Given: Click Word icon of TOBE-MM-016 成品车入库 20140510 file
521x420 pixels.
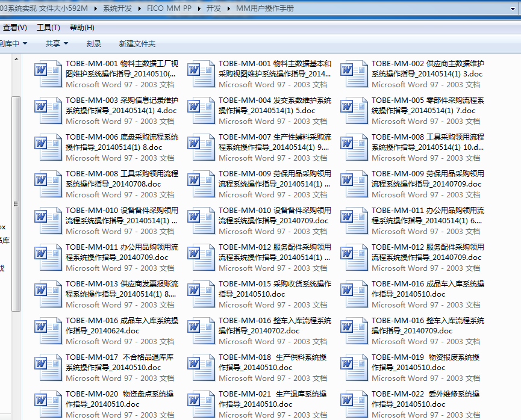Looking at the screenshot, I should 354,294.
